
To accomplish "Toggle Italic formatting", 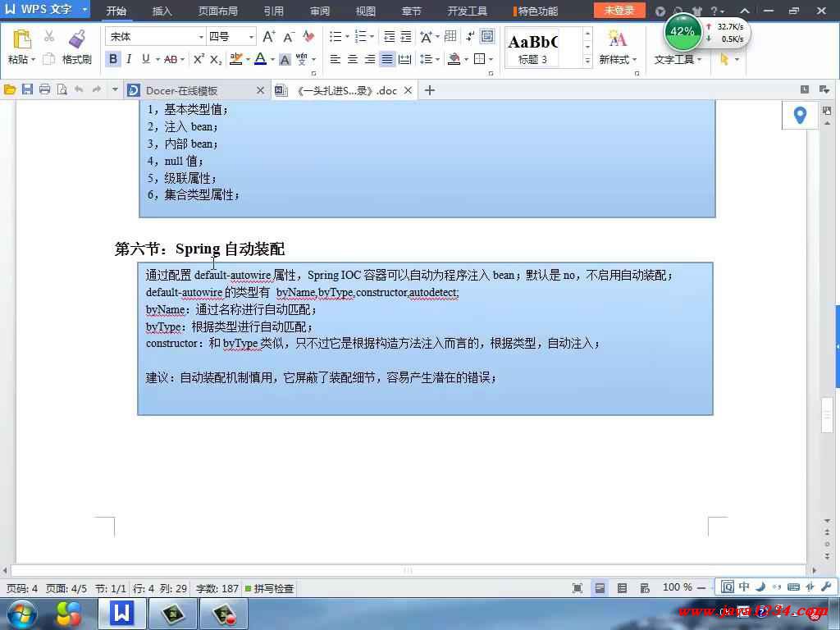I will [129, 59].
